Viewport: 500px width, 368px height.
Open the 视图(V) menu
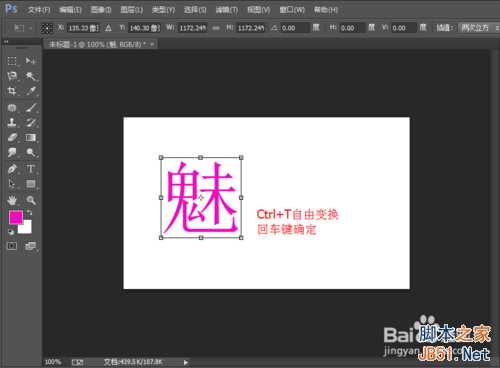[259, 10]
